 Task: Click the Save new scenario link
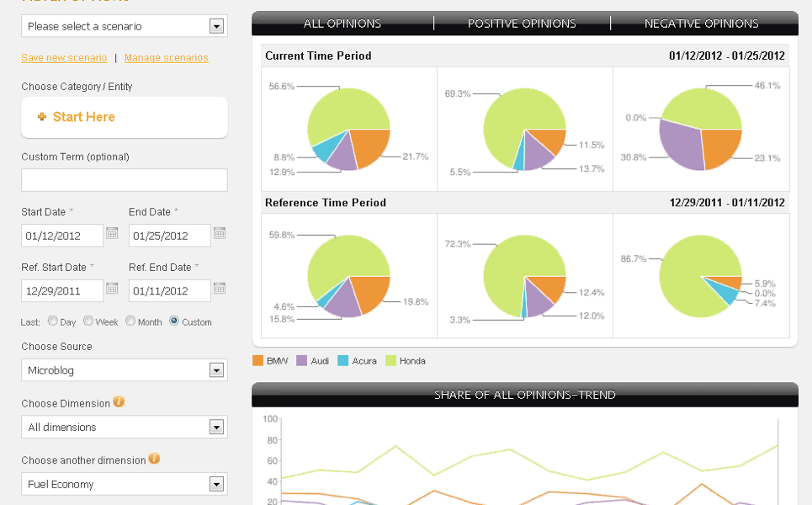point(64,58)
